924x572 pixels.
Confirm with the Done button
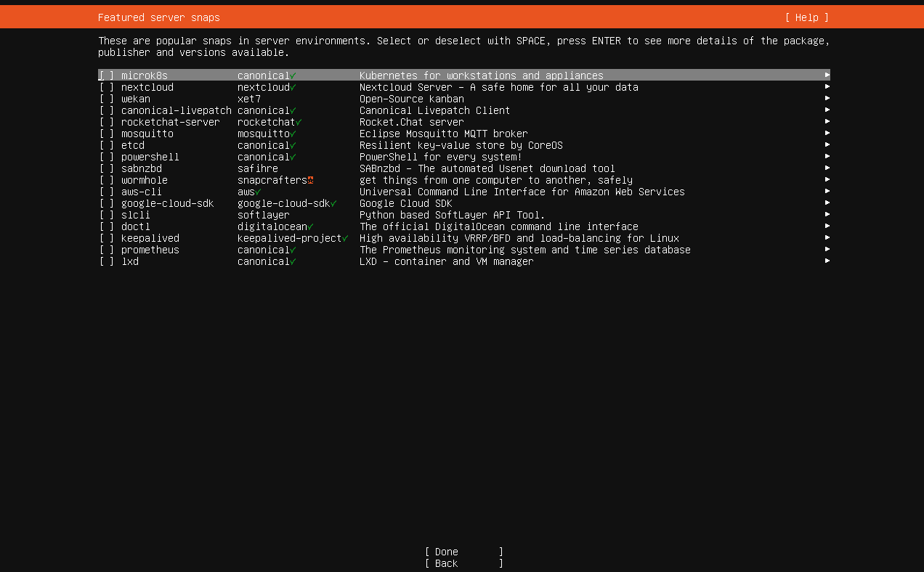[x=464, y=552]
